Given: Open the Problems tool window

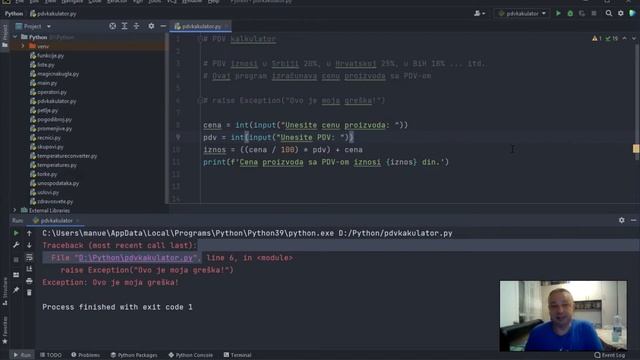Looking at the screenshot, I should click(x=85, y=355).
